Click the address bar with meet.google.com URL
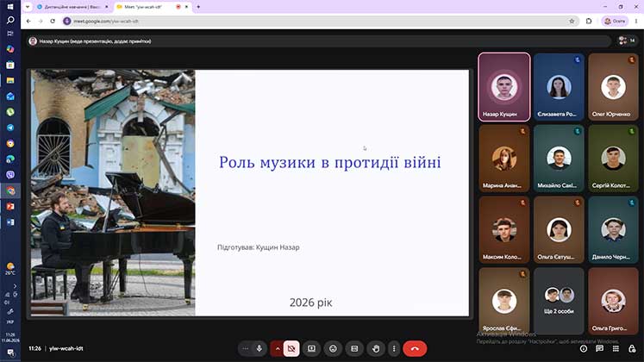This screenshot has height=362, width=644. [x=321, y=21]
